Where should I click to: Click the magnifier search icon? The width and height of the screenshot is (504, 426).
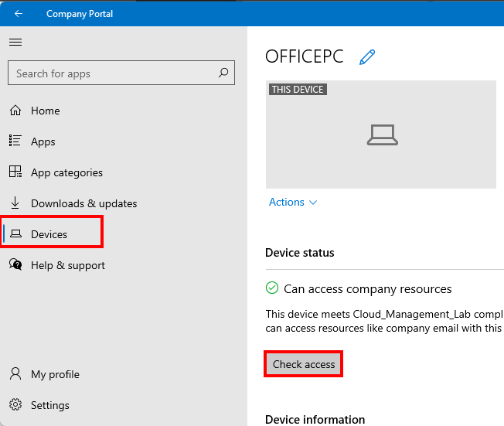click(223, 73)
